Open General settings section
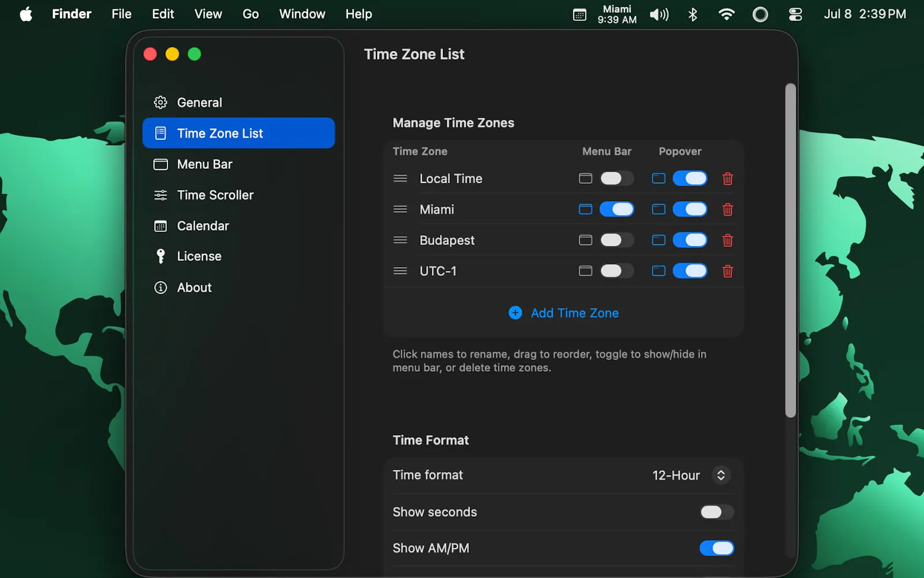Screen dimensions: 924x578 click(239, 102)
